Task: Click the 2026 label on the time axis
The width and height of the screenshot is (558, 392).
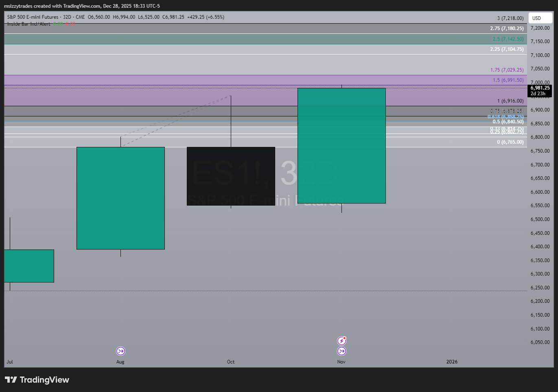Action: tap(452, 362)
